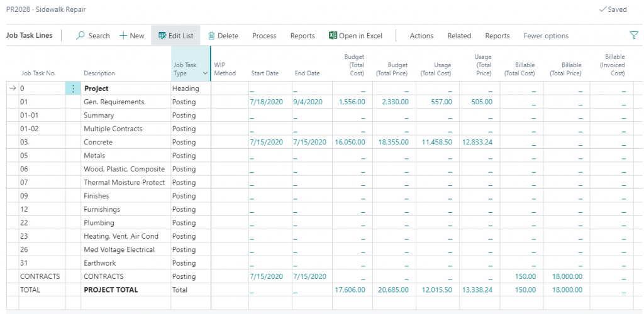The height and width of the screenshot is (314, 644).
Task: Click the Usage (Total Cost) column header
Action: [x=436, y=69]
